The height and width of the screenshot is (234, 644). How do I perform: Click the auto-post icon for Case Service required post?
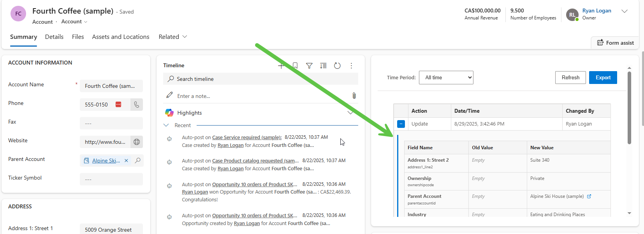coord(169,139)
